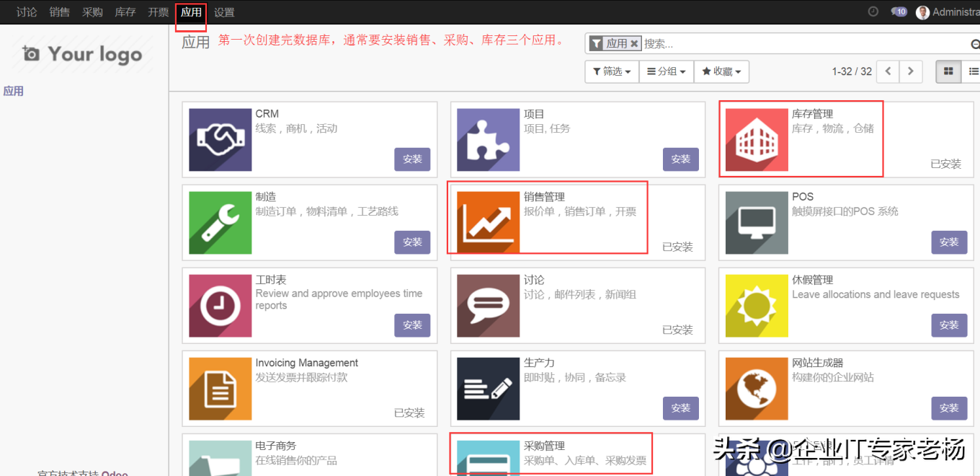
Task: Go to the previous page arrow
Action: (888, 71)
